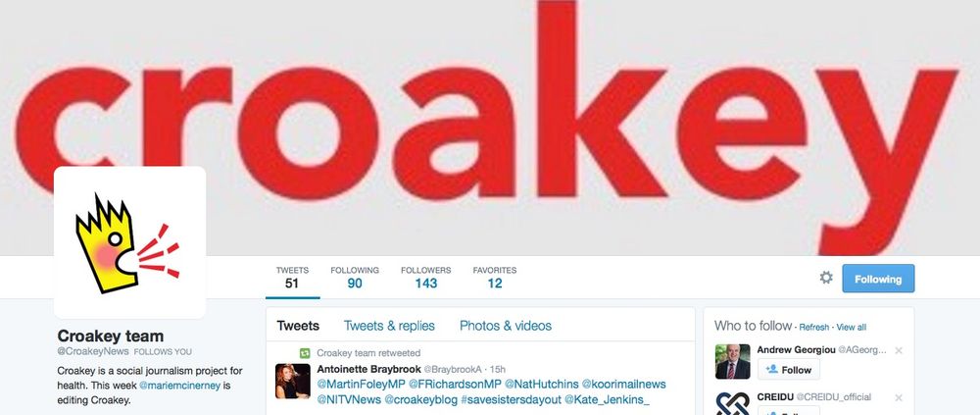Dismiss the CREIDU follow suggestion
This screenshot has width=980, height=415.
pos(898,398)
